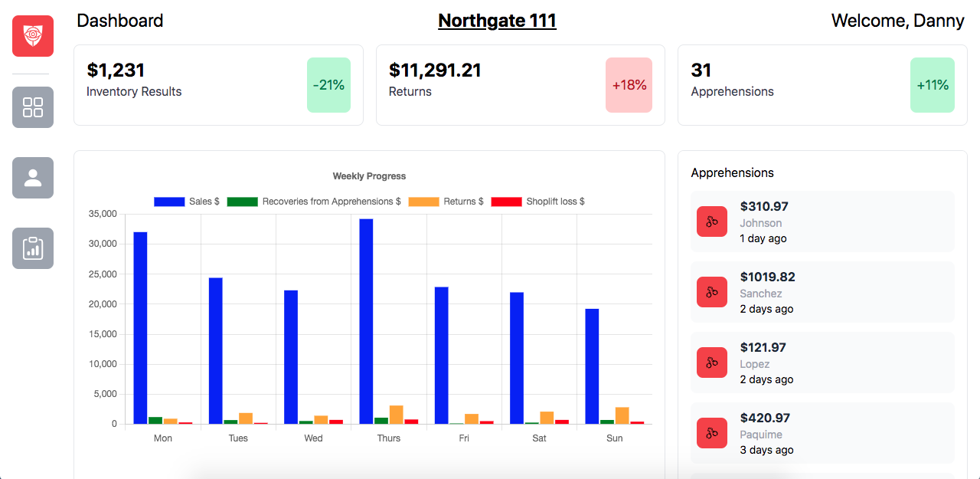The image size is (980, 479).
Task: Click the Apprehensions panel header
Action: (732, 172)
